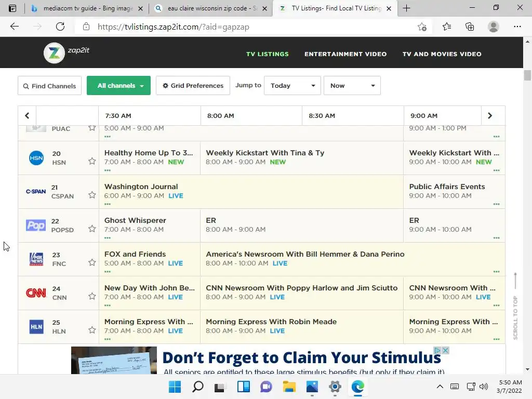Expand options dots under FOX and Friends
Viewport: 532px width, 399px height.
[x=108, y=271]
